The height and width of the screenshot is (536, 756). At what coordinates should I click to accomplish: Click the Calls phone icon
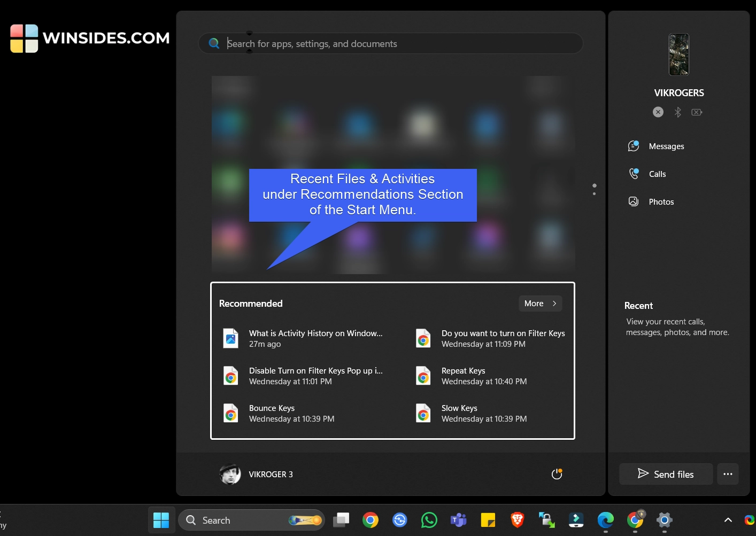(x=634, y=174)
